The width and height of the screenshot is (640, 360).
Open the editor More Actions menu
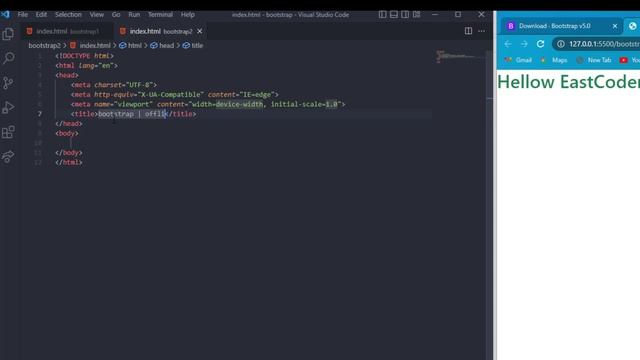[482, 31]
